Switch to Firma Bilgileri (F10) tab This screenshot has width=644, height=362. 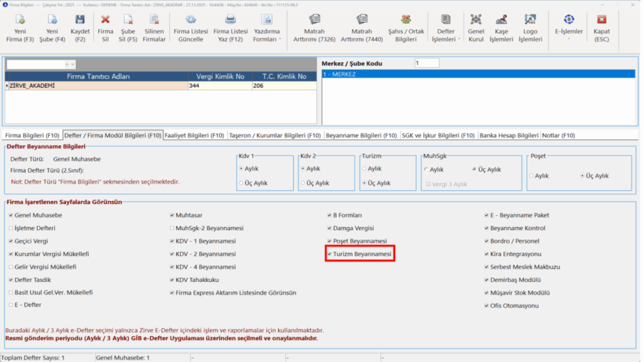(33, 136)
